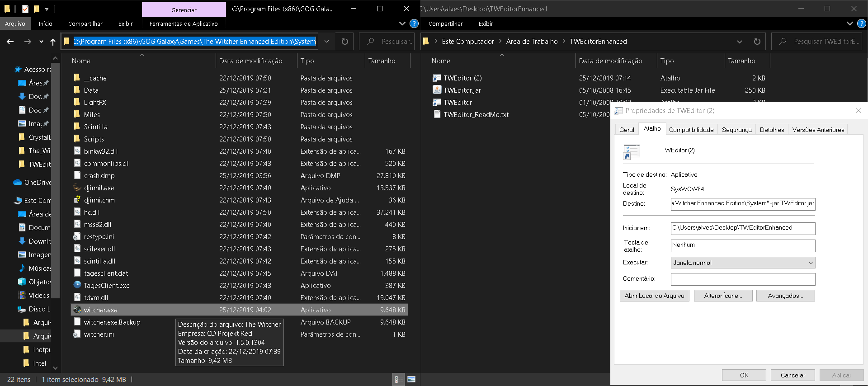Click the Comentário input field
868x386 pixels.
click(743, 279)
